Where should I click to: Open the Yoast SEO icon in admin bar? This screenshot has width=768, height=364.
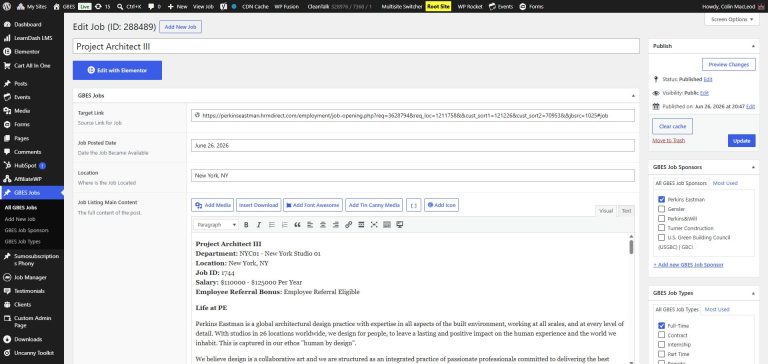click(x=223, y=7)
